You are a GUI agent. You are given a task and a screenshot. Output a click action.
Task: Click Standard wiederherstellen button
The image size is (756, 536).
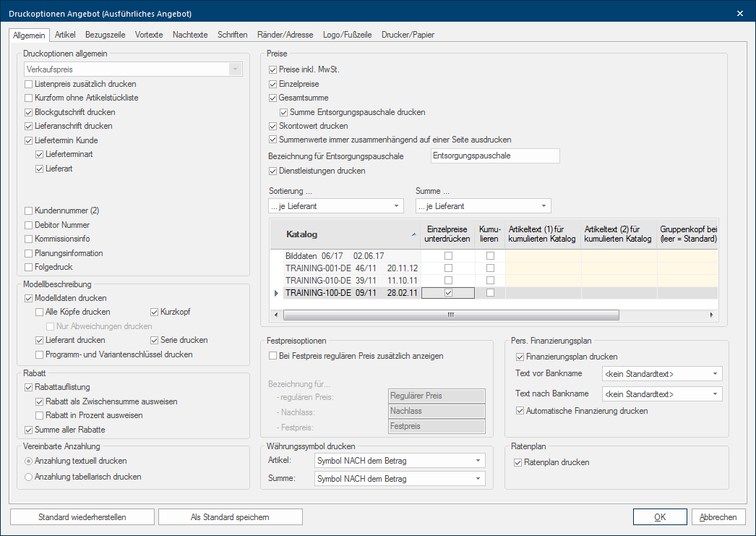(x=82, y=517)
